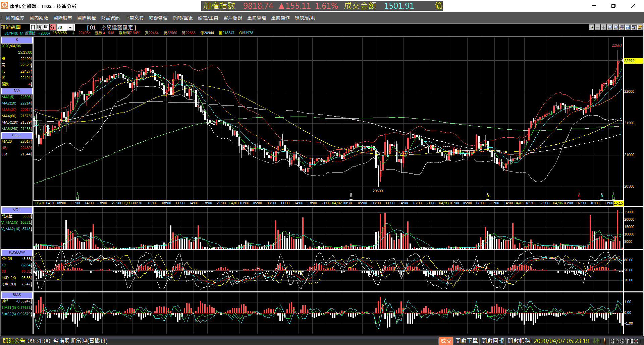Viewport: 644px width, 345px height.
Task: Click the MA indicator header
Action: 17,90
